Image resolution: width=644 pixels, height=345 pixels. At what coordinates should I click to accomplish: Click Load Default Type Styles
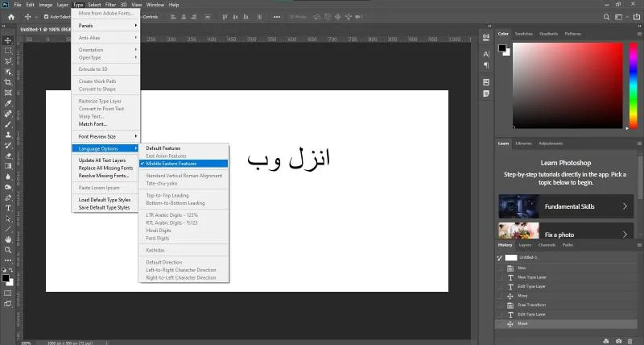tap(106, 200)
